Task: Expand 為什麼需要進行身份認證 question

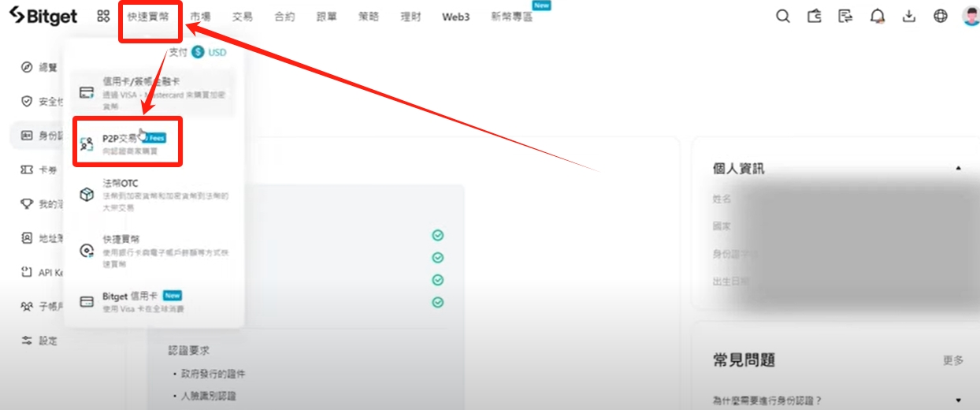Action: (959, 401)
